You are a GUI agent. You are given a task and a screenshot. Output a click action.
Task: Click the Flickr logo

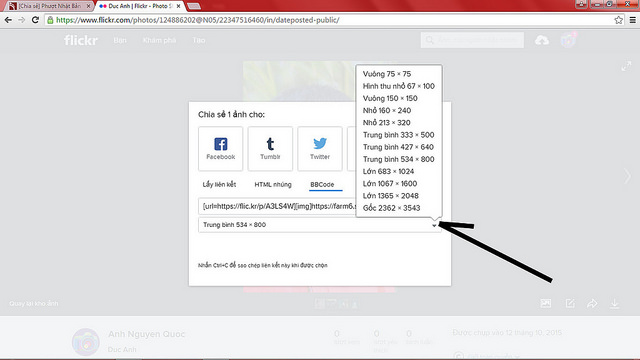81,40
